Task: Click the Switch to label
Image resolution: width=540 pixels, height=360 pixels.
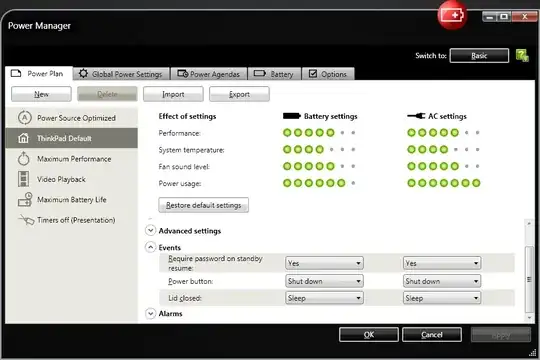Action: pyautogui.click(x=431, y=55)
